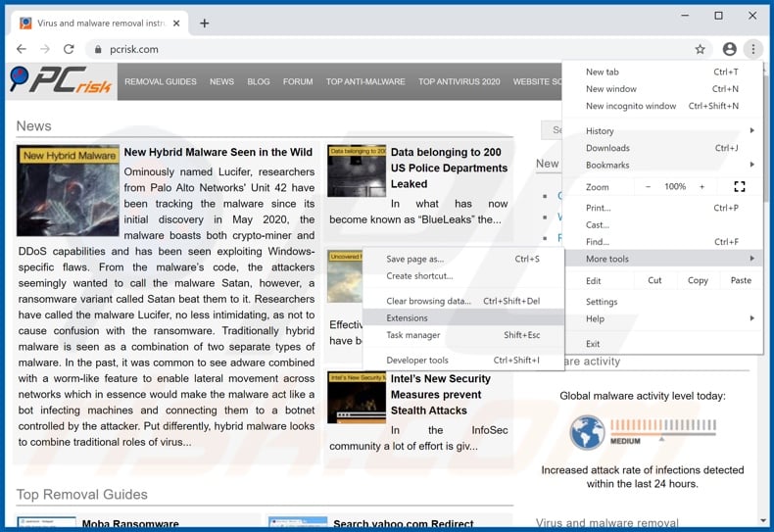Open the BlueLeaks article thumbnail
The width and height of the screenshot is (774, 532).
357,170
